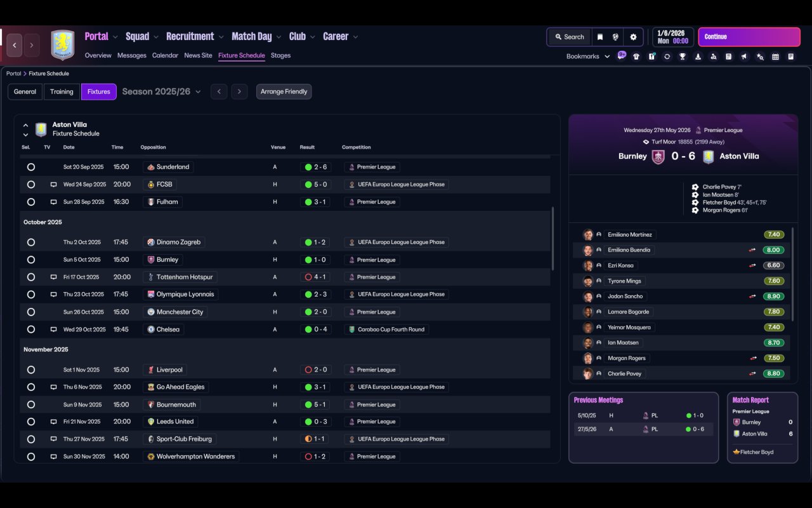Click the Arrange Friendly button

(x=284, y=92)
